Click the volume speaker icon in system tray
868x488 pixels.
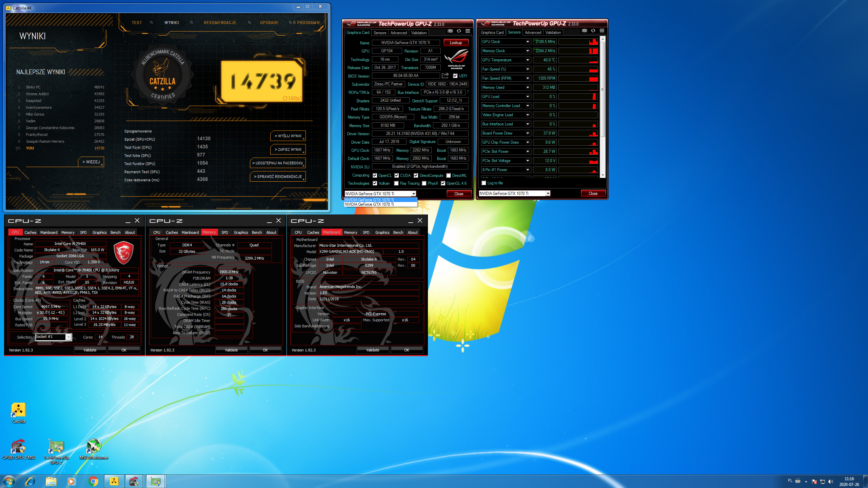click(x=830, y=482)
